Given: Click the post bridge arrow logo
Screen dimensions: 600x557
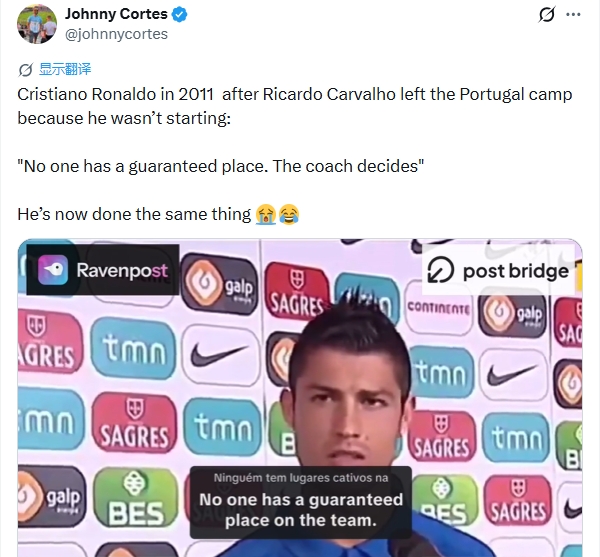Looking at the screenshot, I should pyautogui.click(x=440, y=270).
